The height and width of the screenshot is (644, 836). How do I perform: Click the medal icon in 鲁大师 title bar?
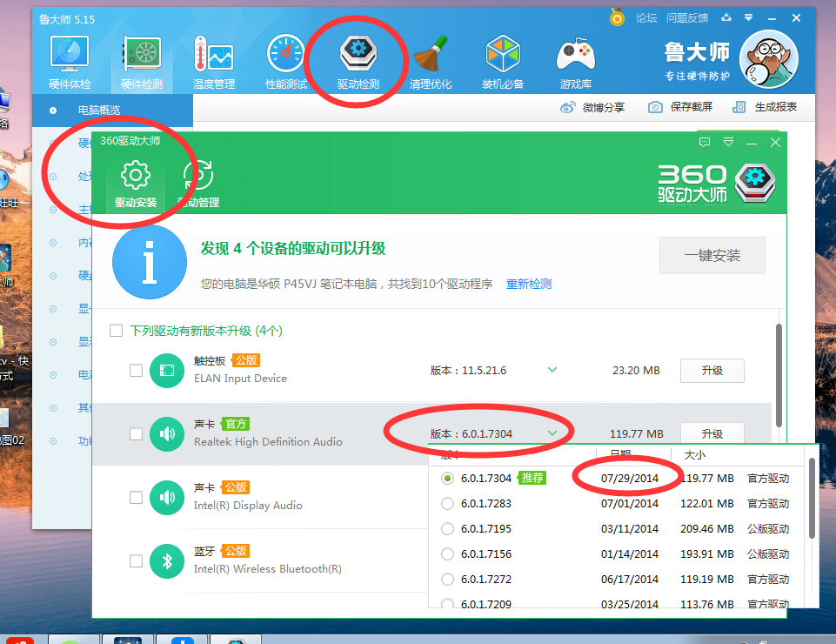pyautogui.click(x=617, y=17)
